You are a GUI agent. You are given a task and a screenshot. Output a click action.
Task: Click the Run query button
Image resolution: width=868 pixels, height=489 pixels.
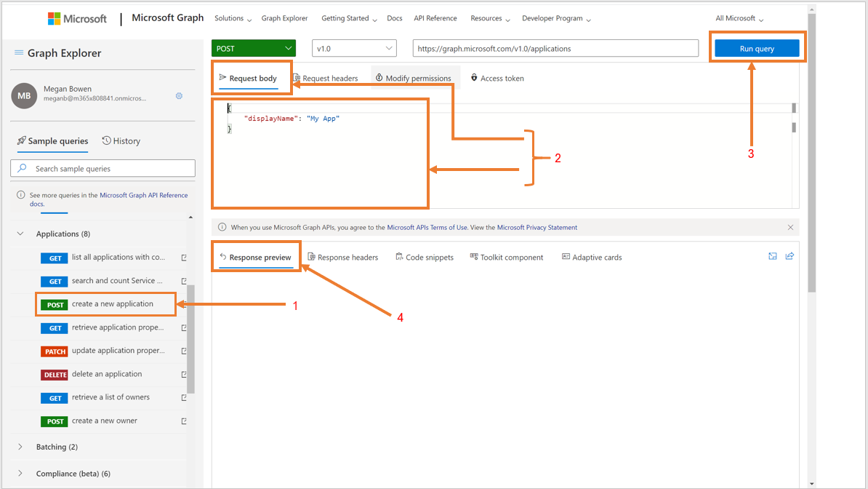757,48
